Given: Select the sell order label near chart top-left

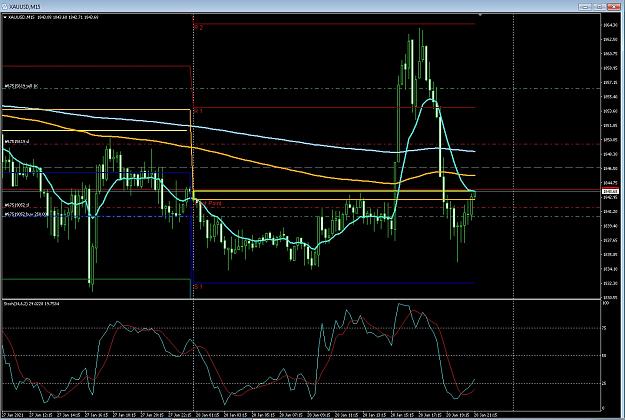Looking at the screenshot, I should click(21, 86).
